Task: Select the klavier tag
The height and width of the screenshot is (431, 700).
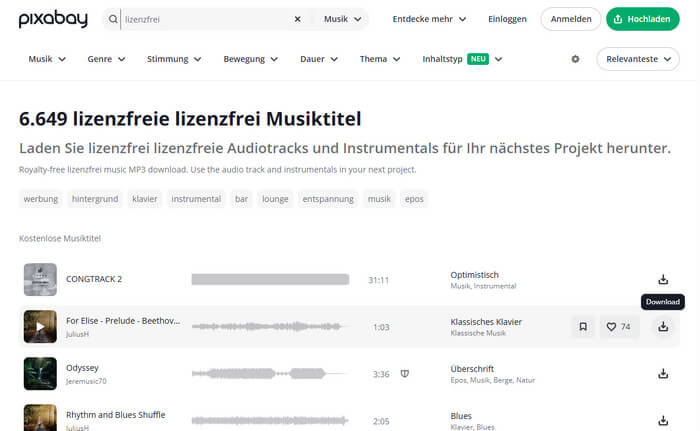Action: coord(145,199)
